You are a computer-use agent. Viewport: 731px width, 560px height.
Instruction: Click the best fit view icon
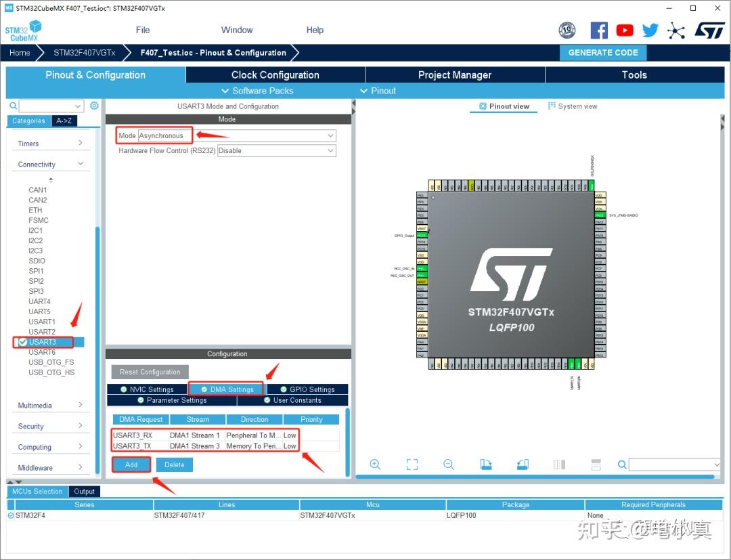[x=412, y=465]
